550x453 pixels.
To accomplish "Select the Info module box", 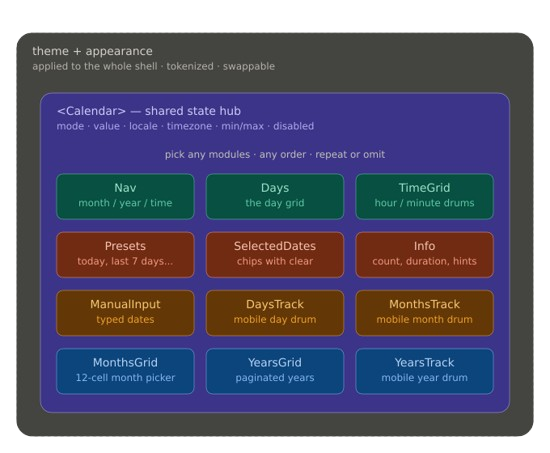I will point(424,255).
